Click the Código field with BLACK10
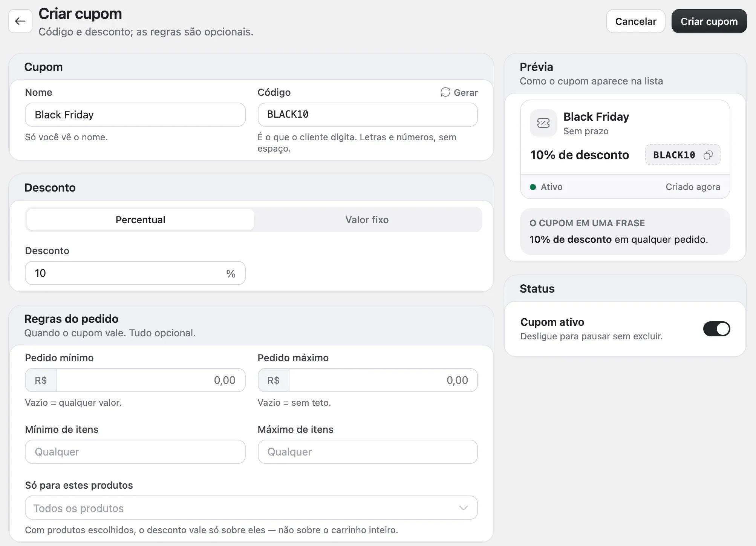The height and width of the screenshot is (546, 756). point(367,115)
